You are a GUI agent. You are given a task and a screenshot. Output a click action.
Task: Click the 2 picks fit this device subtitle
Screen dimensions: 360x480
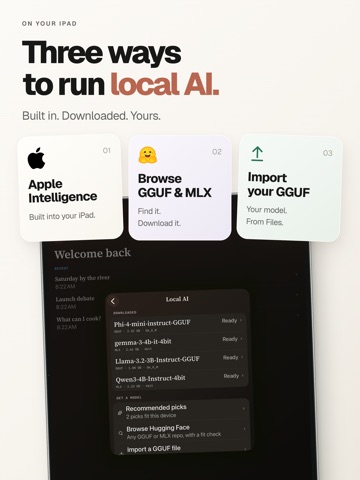click(151, 416)
